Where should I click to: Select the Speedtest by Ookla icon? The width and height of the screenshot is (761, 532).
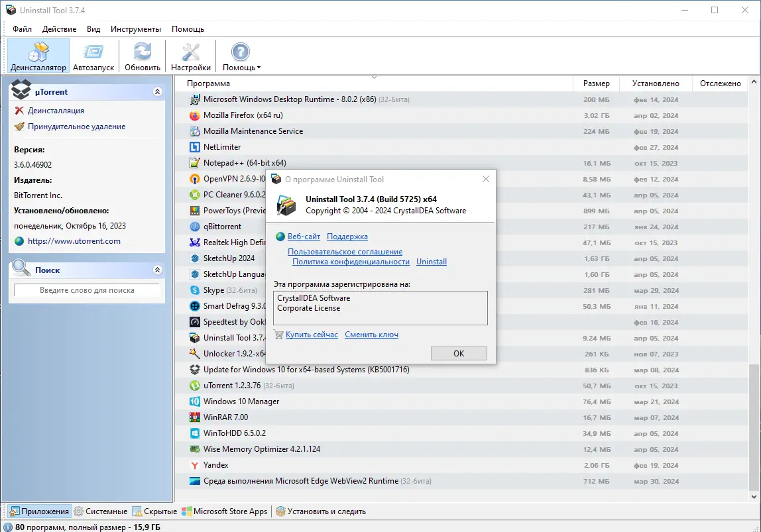(195, 322)
